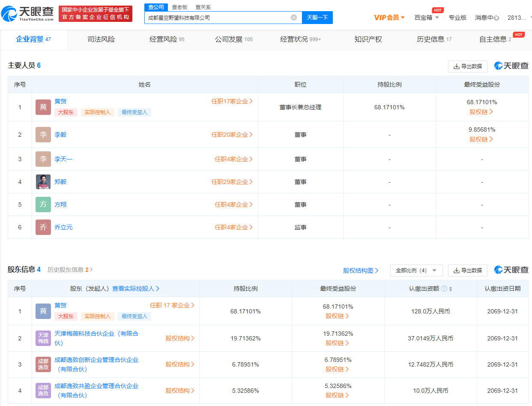Click 天津梅薇 shareholder logo icon
532x406 pixels.
[43, 338]
